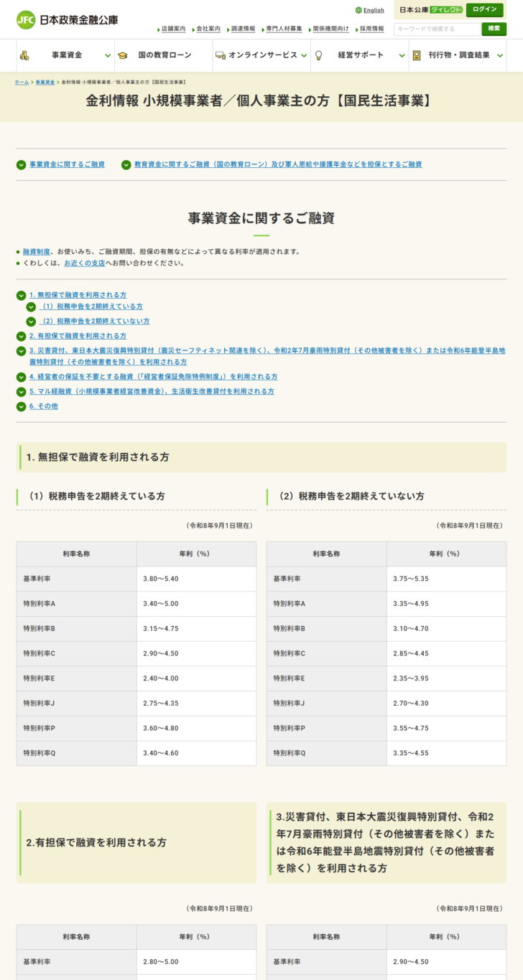Jump to (1) 税務申告を2期終えている方 link
The height and width of the screenshot is (980, 523).
91,307
